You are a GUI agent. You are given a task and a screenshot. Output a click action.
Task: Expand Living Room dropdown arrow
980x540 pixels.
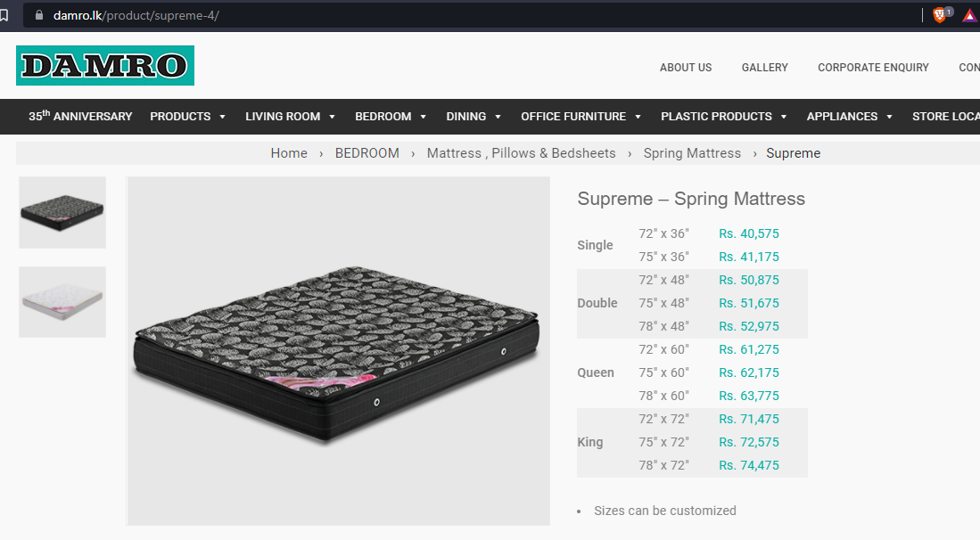pos(332,117)
